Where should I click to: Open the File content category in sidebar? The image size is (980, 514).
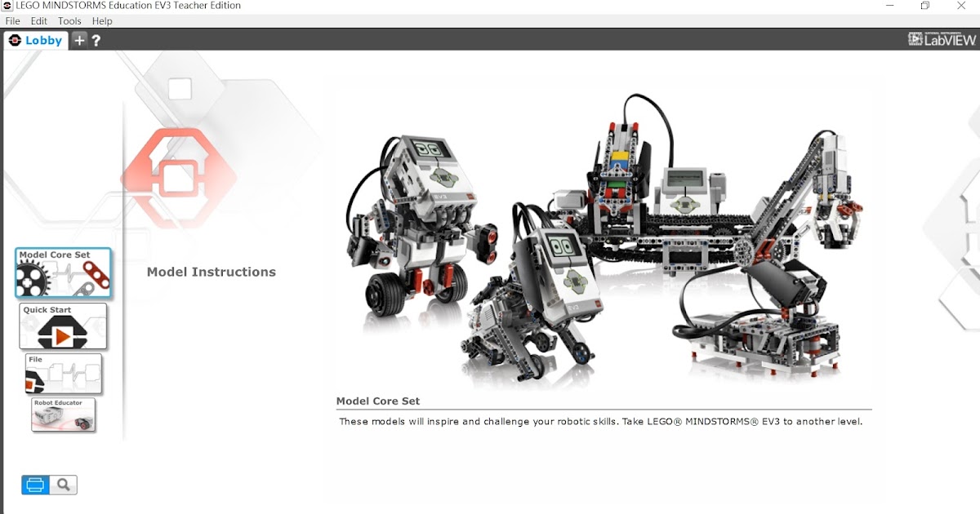pos(63,373)
